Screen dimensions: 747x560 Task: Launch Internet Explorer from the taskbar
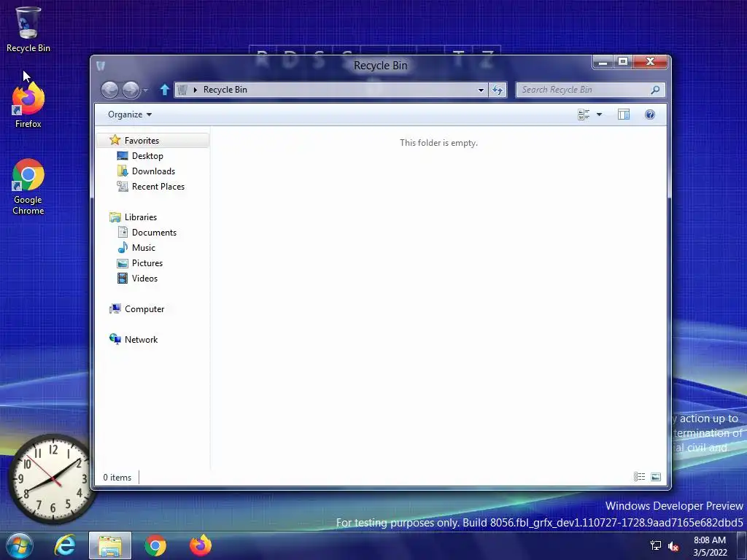tap(65, 545)
